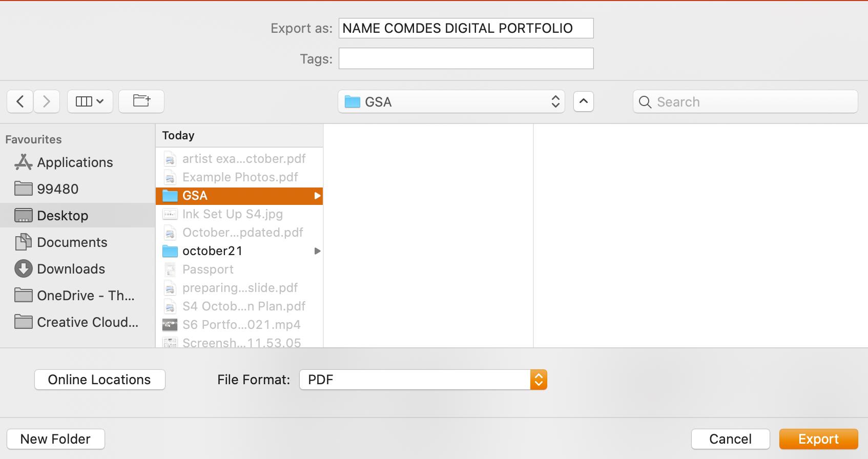868x459 pixels.
Task: Click the Tags input field
Action: pos(465,58)
